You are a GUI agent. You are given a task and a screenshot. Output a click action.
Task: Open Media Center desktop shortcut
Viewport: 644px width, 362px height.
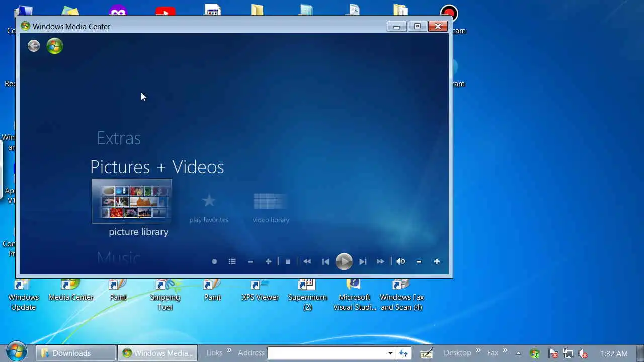click(71, 290)
